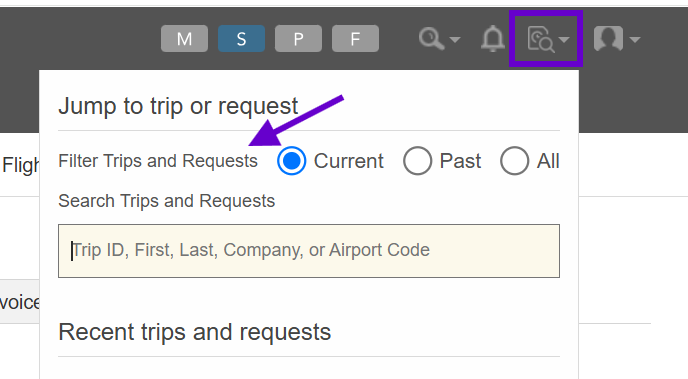
Task: Click the P button in header
Action: tap(298, 39)
